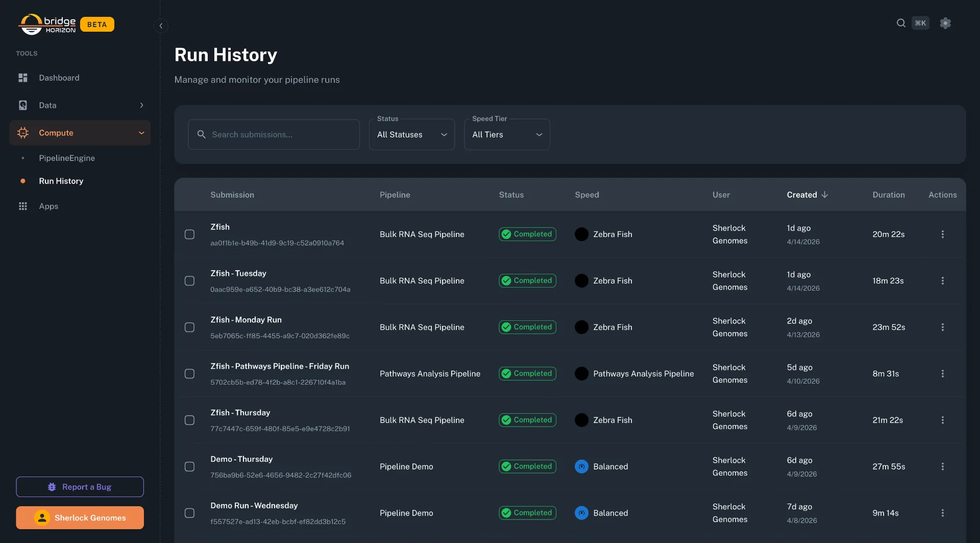Screen dimensions: 980x543
Task: Click the User column header
Action: (x=721, y=195)
